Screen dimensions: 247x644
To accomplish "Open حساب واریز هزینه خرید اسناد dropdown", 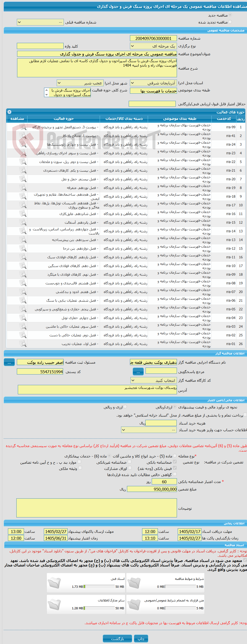I will click(149, 430).
